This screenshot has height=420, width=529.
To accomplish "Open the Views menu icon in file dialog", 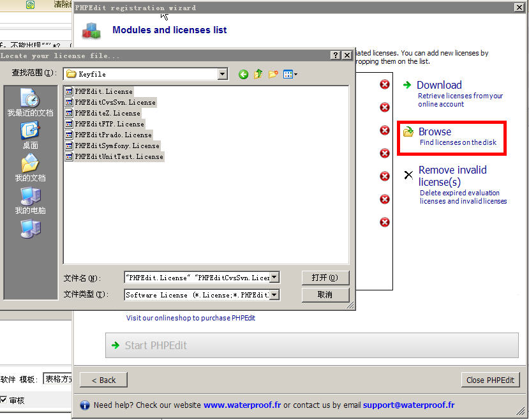I will (290, 74).
